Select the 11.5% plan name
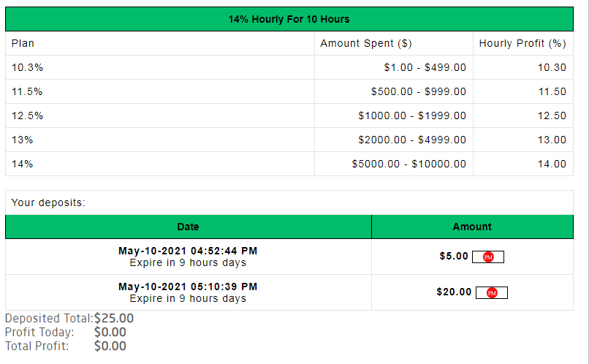Screen dimensions: 589x364 28,91
